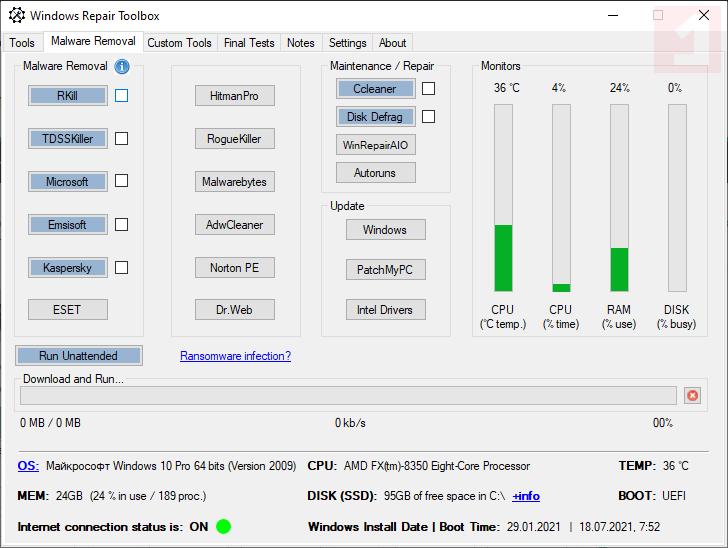
Task: Click the 36 °C monitor value
Action: pos(507,88)
